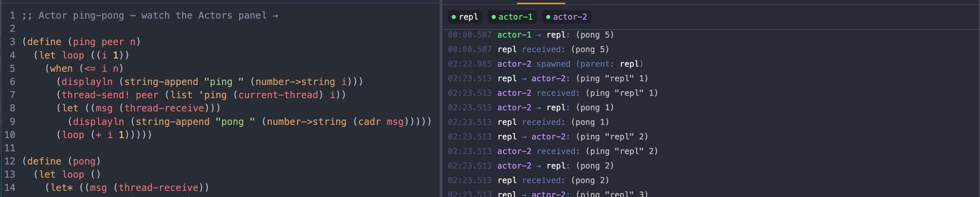Click the '(loop (+ i 1))' code line
Screen dimensions: 980x197
[104, 135]
